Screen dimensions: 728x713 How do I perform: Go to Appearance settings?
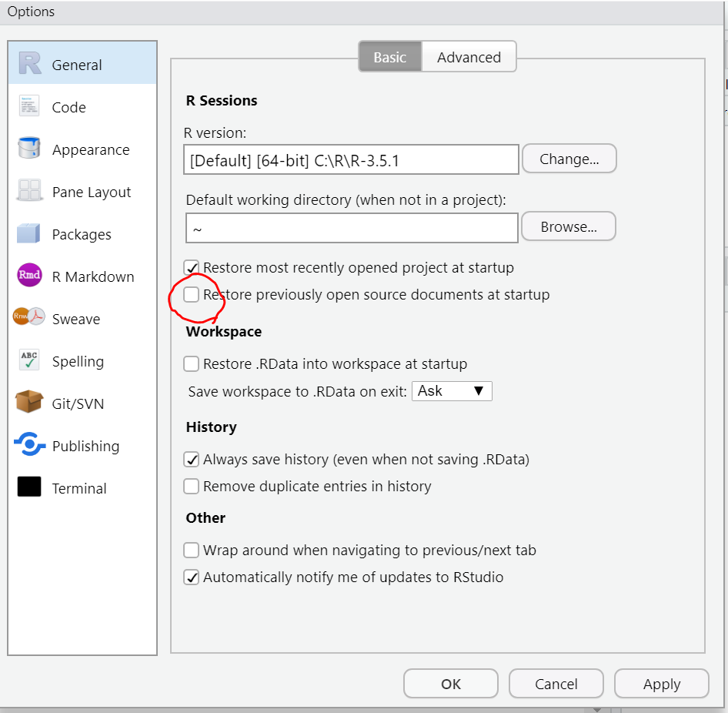click(82, 149)
